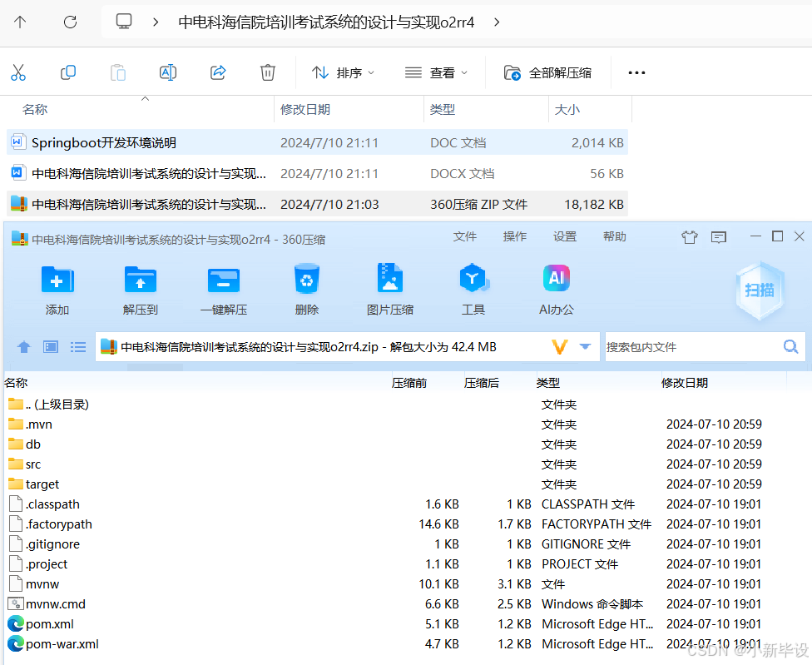Click the trash Delete icon in Explorer toolbar
This screenshot has height=665, width=812.
267,72
